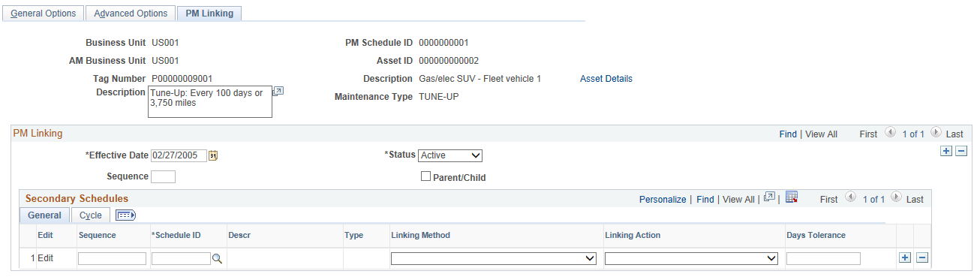
Task: Click the PM Linking Sequence field
Action: [x=163, y=177]
